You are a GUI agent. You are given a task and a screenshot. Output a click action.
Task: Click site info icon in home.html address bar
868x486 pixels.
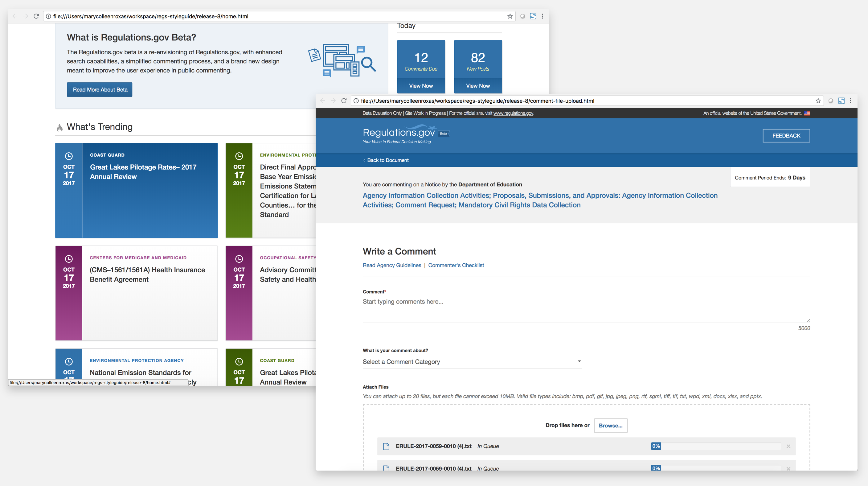coord(48,16)
